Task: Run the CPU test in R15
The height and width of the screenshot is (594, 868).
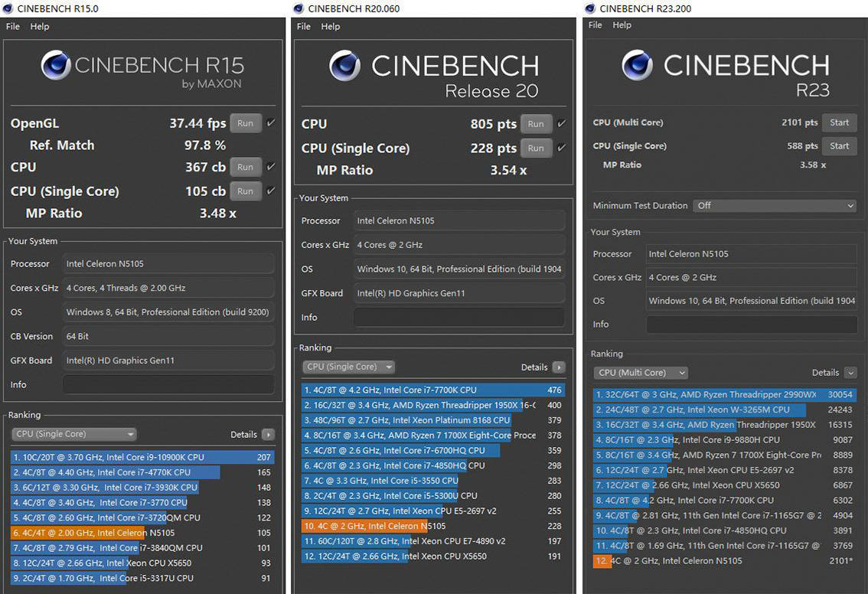Action: tap(245, 167)
